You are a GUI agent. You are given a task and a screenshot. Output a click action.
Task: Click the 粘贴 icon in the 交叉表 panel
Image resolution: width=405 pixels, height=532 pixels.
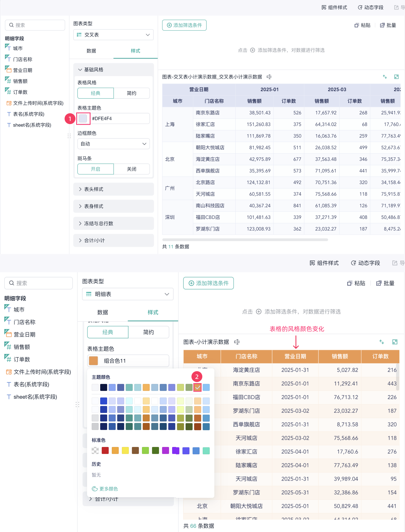(357, 25)
